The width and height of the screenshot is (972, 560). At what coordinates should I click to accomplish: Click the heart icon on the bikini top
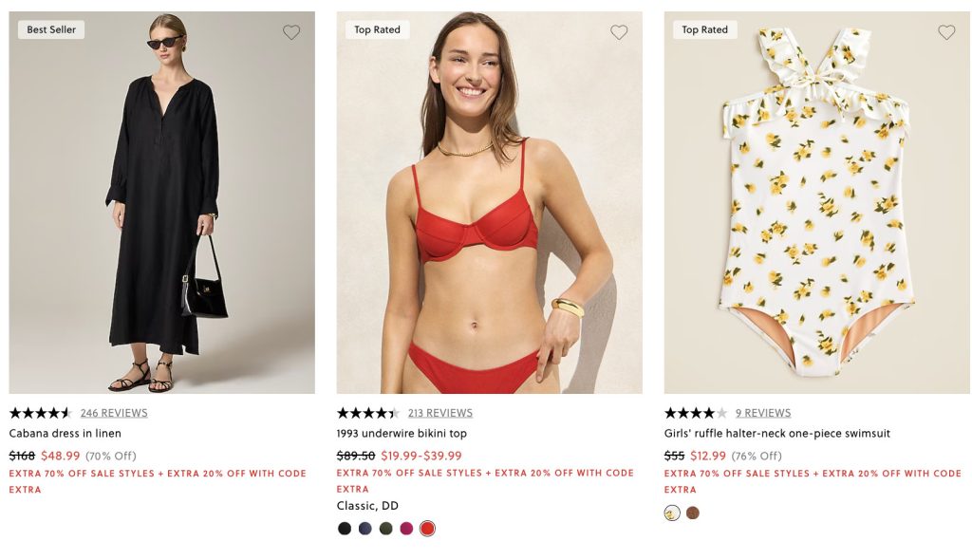tap(619, 32)
